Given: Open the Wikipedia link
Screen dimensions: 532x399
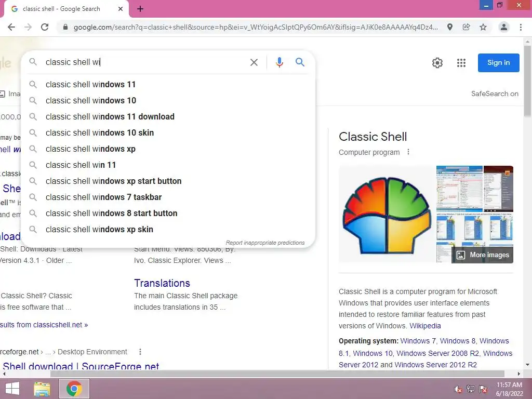Looking at the screenshot, I should click(x=425, y=326).
